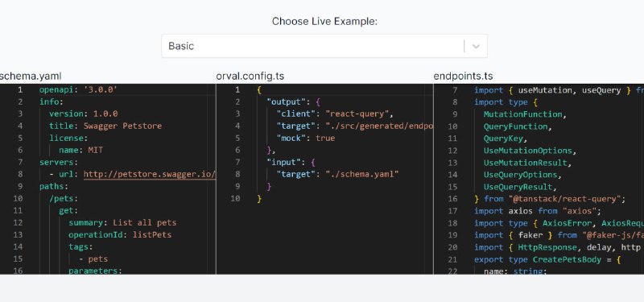Click the 'tags:' line in schema.yaml
The height and width of the screenshot is (302, 644).
pos(80,247)
